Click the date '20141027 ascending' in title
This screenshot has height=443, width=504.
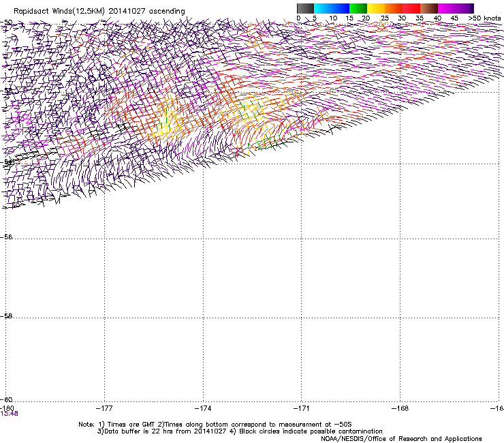(x=146, y=12)
